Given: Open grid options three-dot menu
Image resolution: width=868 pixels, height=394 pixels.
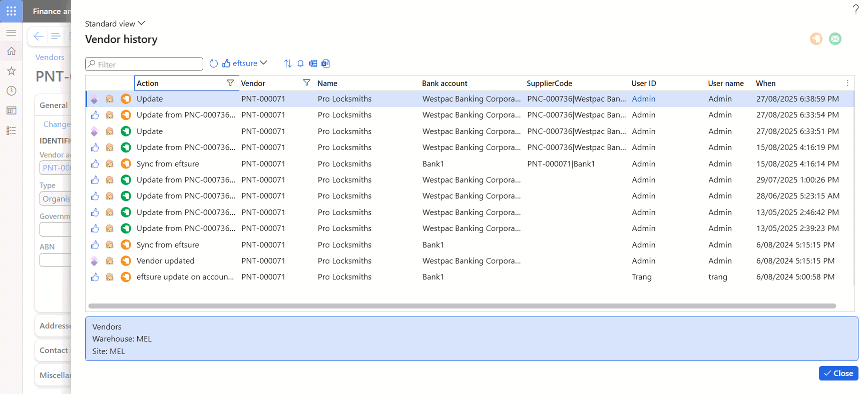Looking at the screenshot, I should pos(847,83).
